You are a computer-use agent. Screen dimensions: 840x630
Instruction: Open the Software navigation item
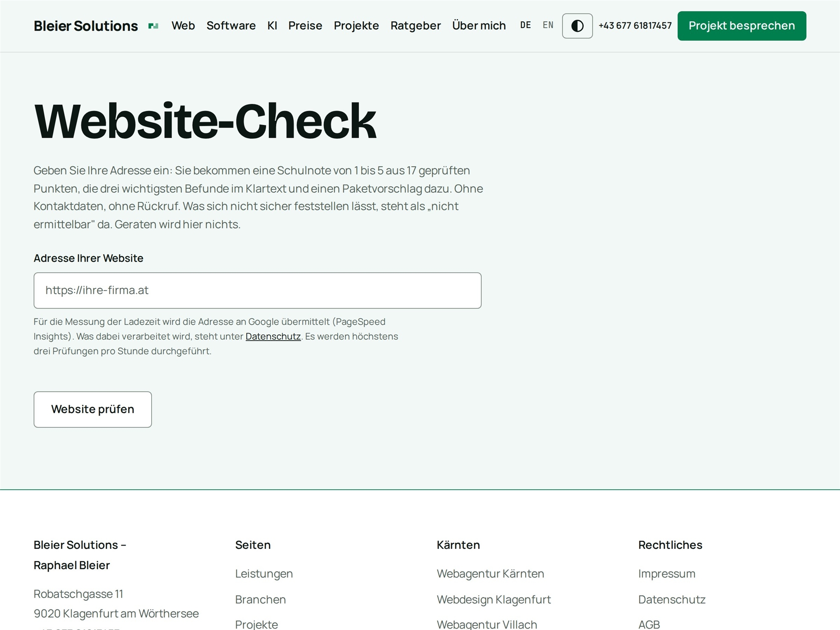click(231, 26)
